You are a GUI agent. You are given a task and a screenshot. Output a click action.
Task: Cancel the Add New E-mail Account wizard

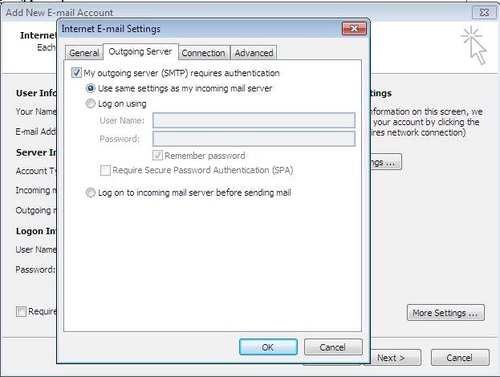(x=460, y=358)
